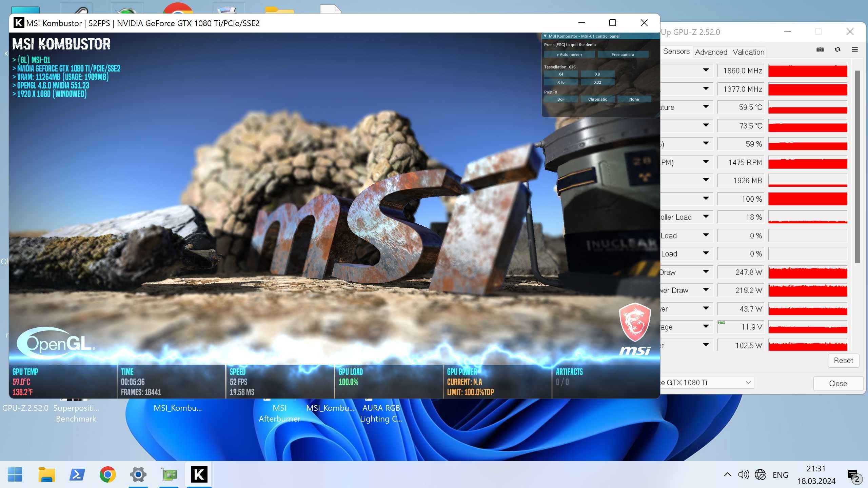The image size is (868, 488).
Task: Click the 1860.0 MHz clock graph
Action: [x=808, y=71]
